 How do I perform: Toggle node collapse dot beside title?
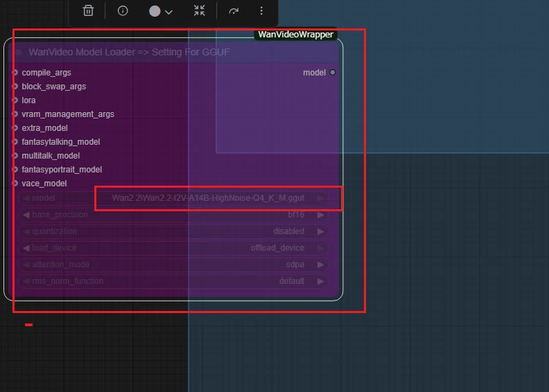point(19,53)
